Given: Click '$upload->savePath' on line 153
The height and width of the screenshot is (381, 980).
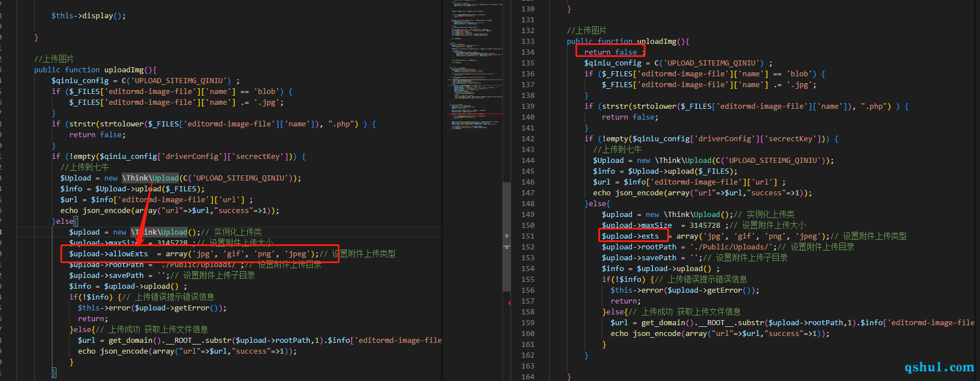Looking at the screenshot, I should pos(639,257).
